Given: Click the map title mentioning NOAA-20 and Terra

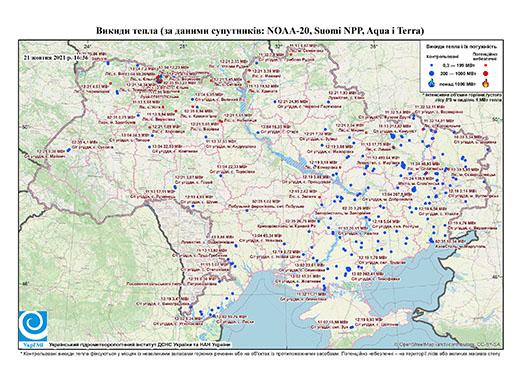Looking at the screenshot, I should click(x=260, y=31).
